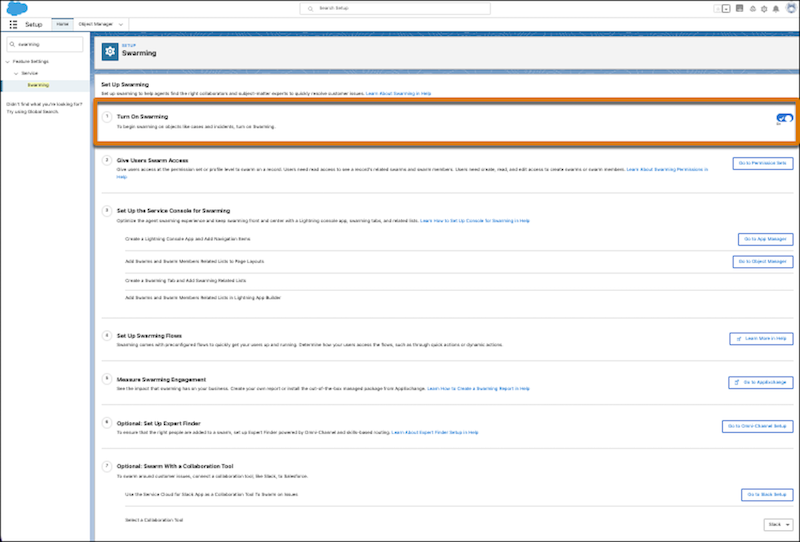Open the global actions plus icon
Viewport: 800px width, 542px height.
[x=739, y=9]
